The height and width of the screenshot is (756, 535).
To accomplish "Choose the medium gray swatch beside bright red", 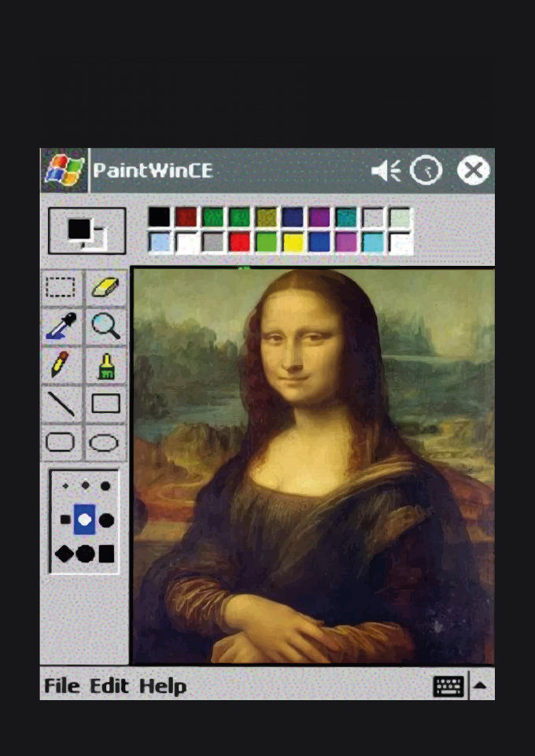I will coord(212,242).
